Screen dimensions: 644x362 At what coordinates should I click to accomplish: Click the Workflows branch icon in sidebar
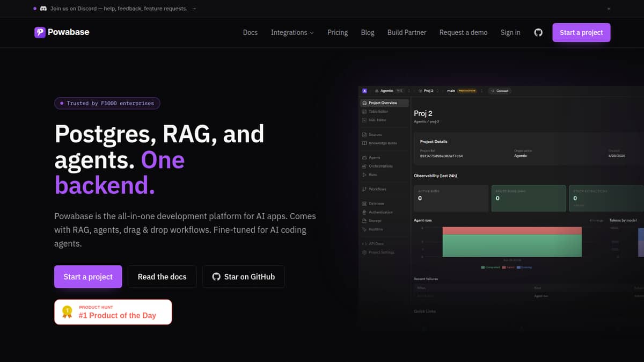(x=364, y=189)
